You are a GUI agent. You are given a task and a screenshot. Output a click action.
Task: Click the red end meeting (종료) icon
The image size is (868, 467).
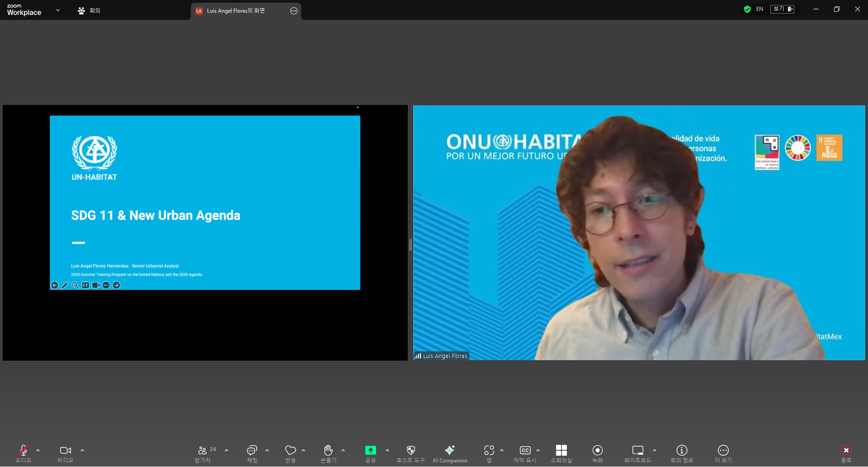(846, 450)
